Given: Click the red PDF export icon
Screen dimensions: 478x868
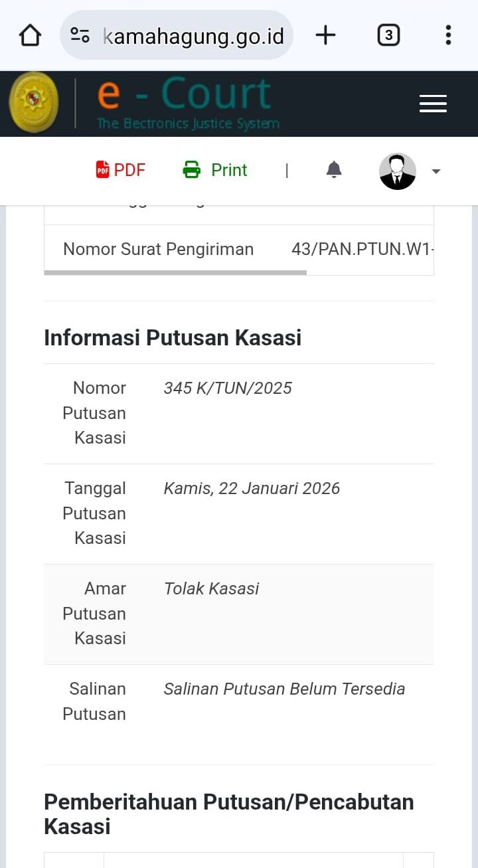Looking at the screenshot, I should 103,170.
